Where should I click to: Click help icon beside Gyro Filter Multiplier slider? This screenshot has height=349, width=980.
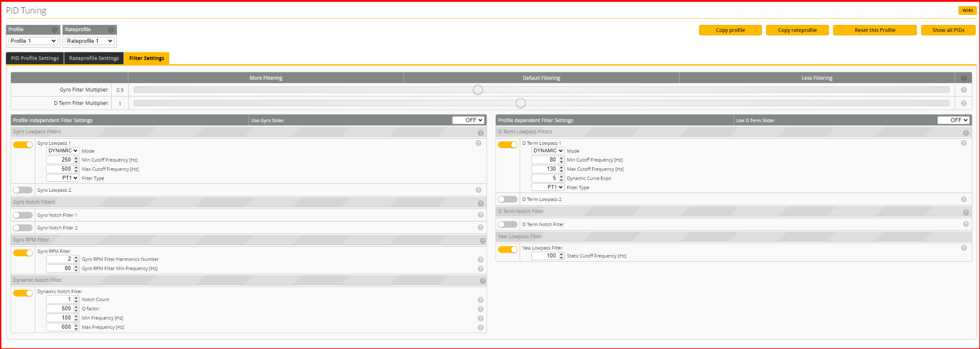tap(963, 90)
